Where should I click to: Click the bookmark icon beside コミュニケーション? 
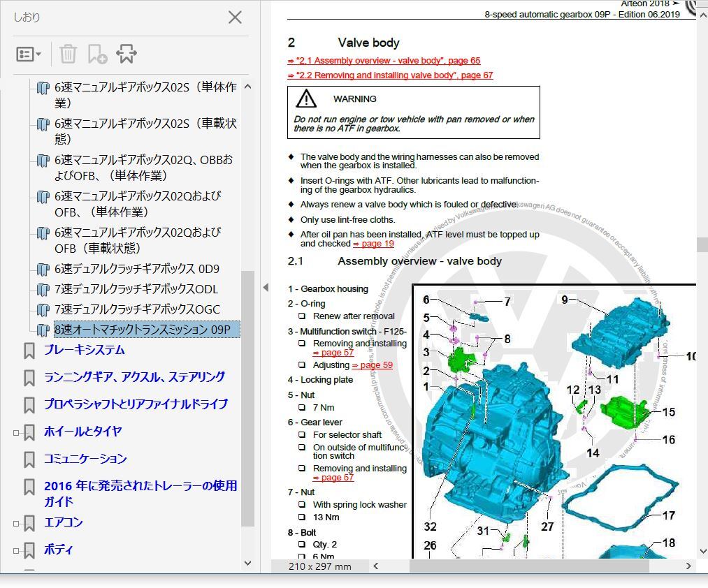pyautogui.click(x=29, y=460)
